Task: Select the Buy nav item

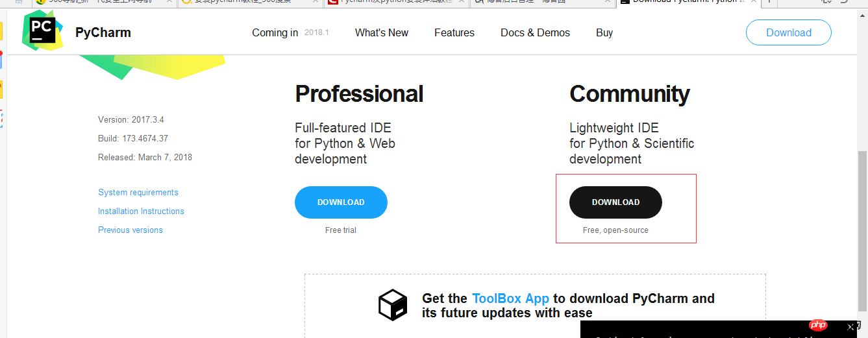Action: click(x=604, y=32)
